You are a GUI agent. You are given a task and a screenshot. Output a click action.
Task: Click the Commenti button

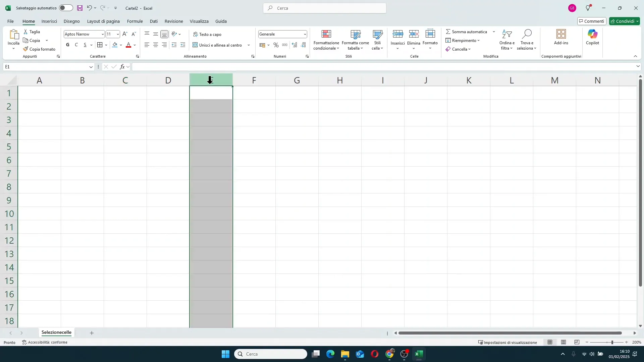tap(592, 21)
